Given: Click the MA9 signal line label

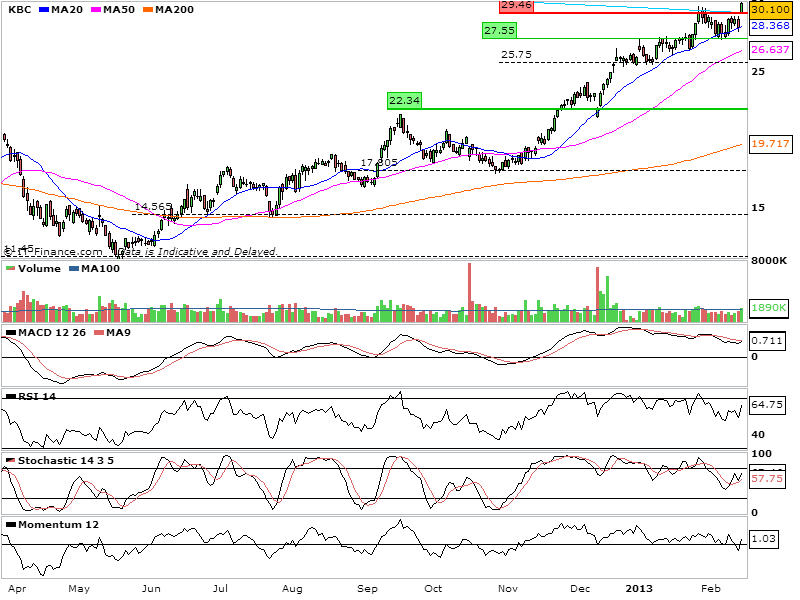Looking at the screenshot, I should click(x=118, y=333).
